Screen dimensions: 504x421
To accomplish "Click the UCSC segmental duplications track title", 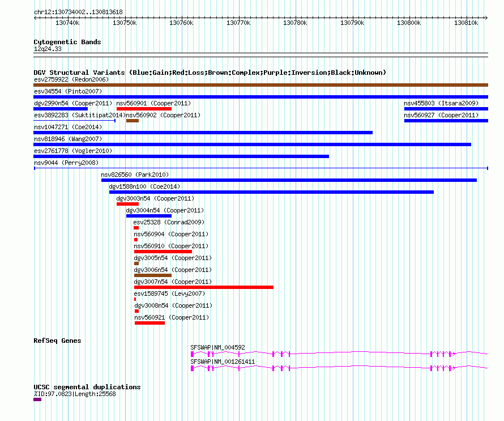I will [87, 387].
